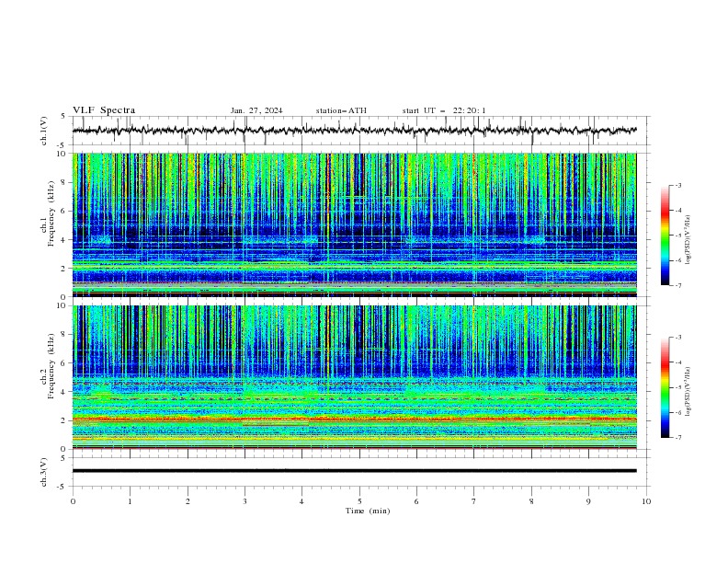Image resolution: width=728 pixels, height=563 pixels.
Task: Click tick label "5" on the Time axis
Action: point(359,501)
